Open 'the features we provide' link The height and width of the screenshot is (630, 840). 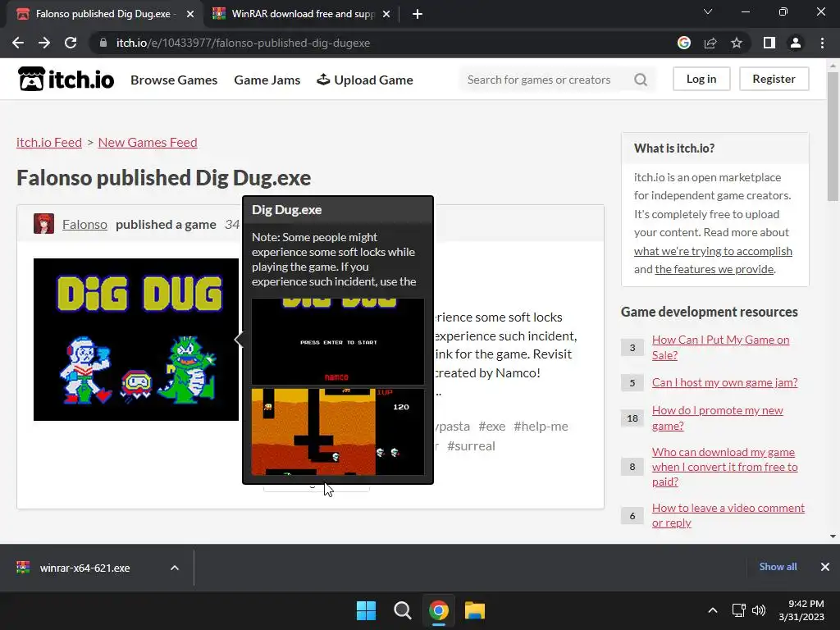(714, 269)
